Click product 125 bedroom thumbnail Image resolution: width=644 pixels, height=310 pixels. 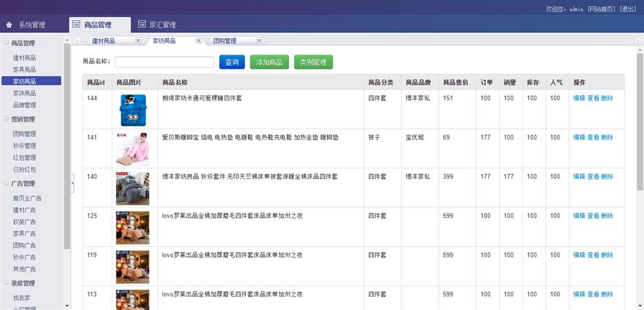tap(133, 228)
